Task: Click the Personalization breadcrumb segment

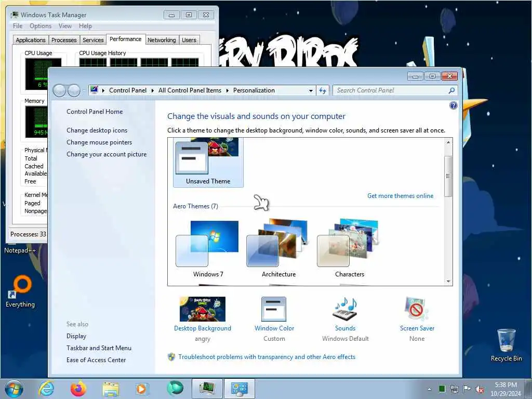Action: click(254, 90)
